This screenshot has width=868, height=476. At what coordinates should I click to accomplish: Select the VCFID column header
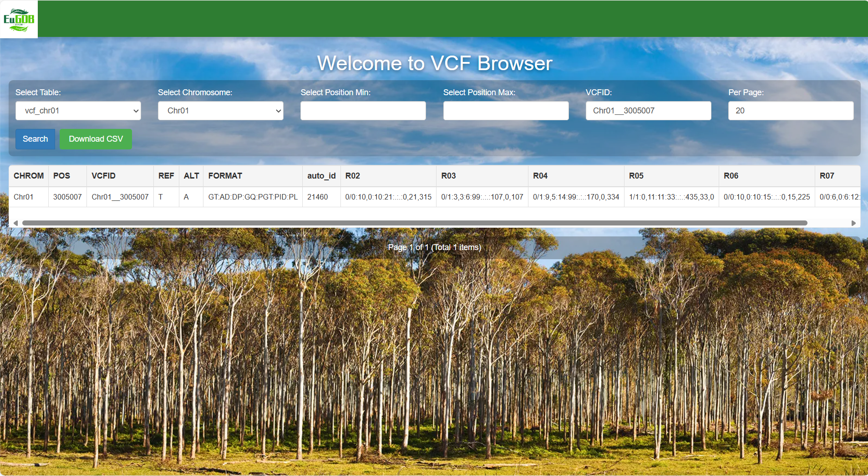coord(103,176)
